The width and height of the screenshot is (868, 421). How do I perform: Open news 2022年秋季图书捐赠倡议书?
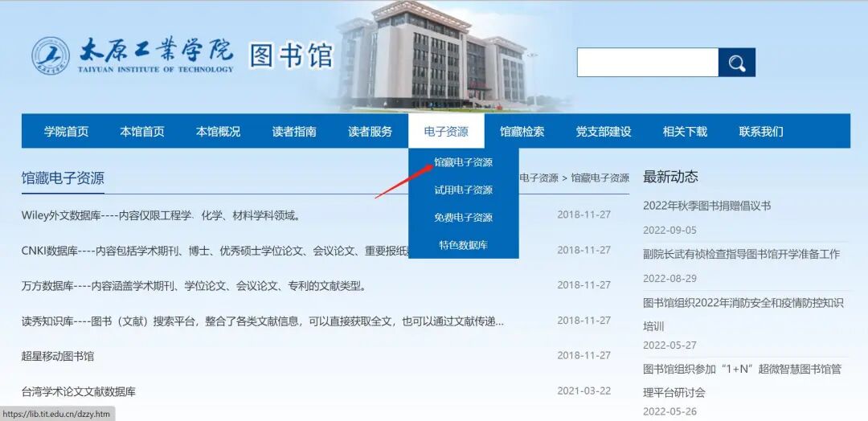coord(707,206)
